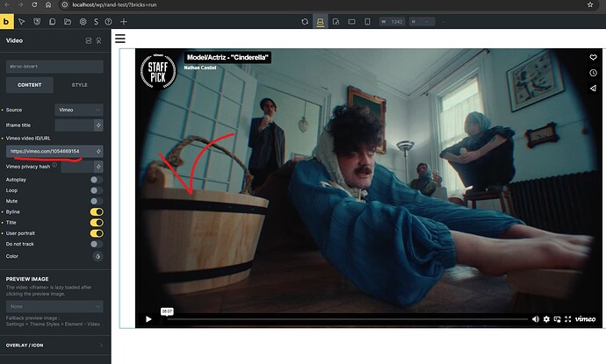Click the element classes icon beside Video
The image size is (606, 364).
(x=89, y=40)
